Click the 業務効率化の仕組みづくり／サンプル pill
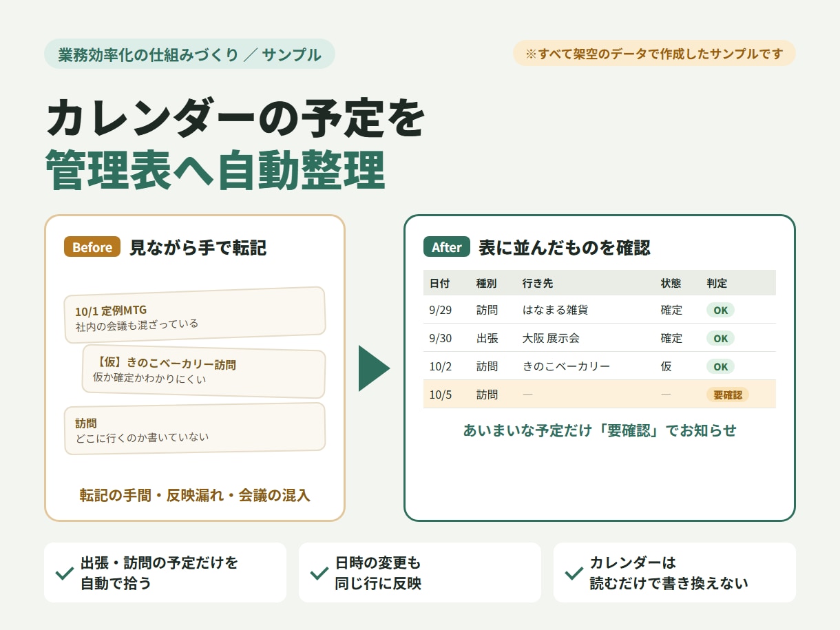Screen dimensions: 840x630 tap(189, 54)
